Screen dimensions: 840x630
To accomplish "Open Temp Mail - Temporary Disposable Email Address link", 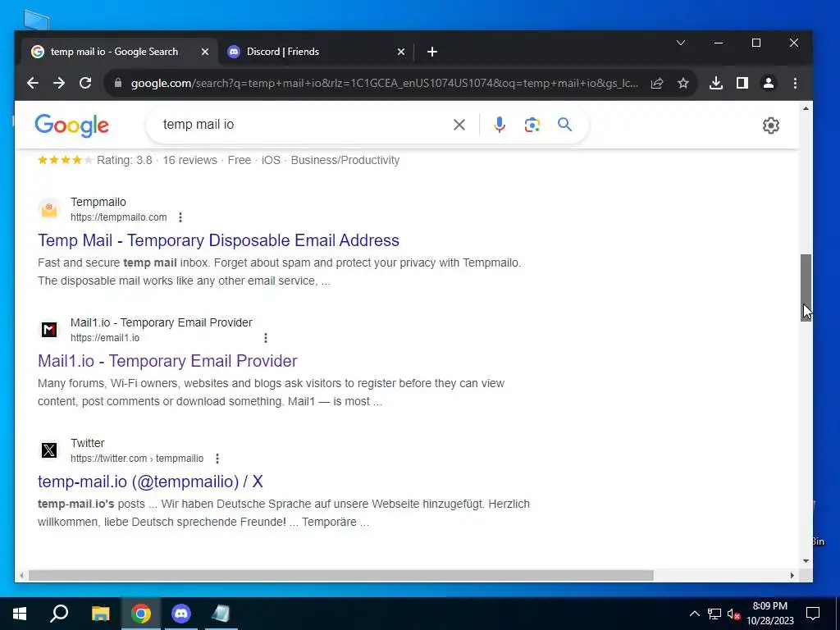I will pyautogui.click(x=218, y=240).
